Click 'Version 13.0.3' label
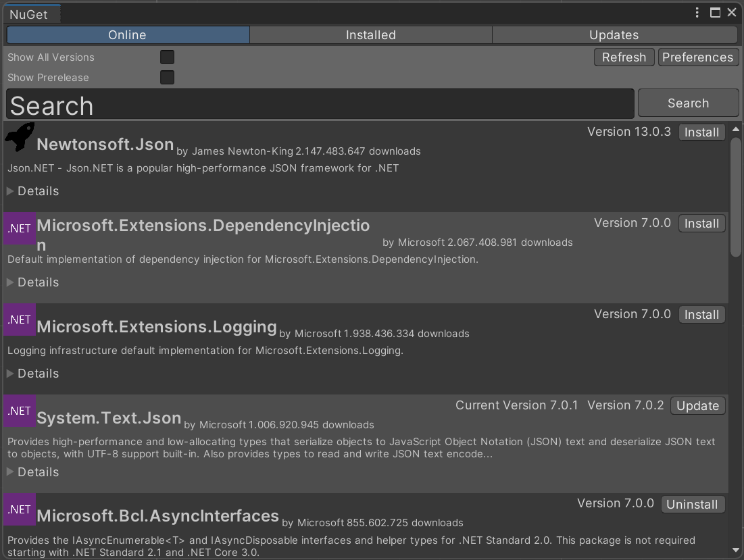 point(628,132)
